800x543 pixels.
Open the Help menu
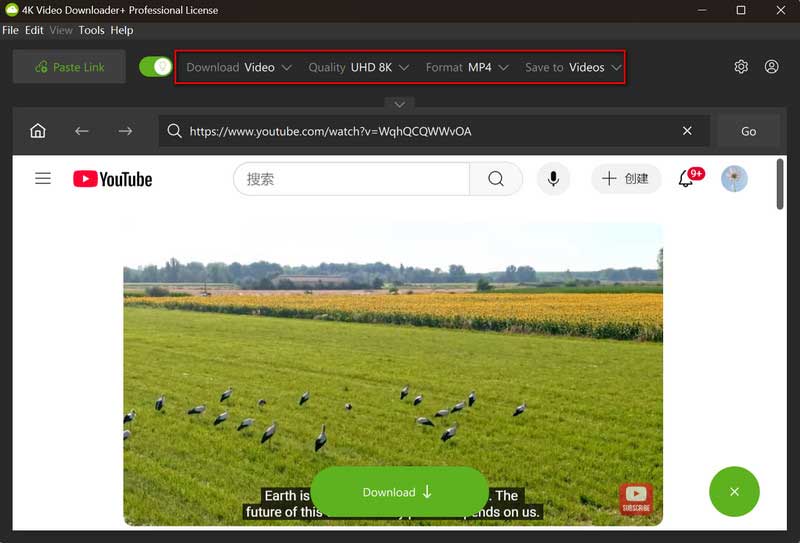coord(122,30)
